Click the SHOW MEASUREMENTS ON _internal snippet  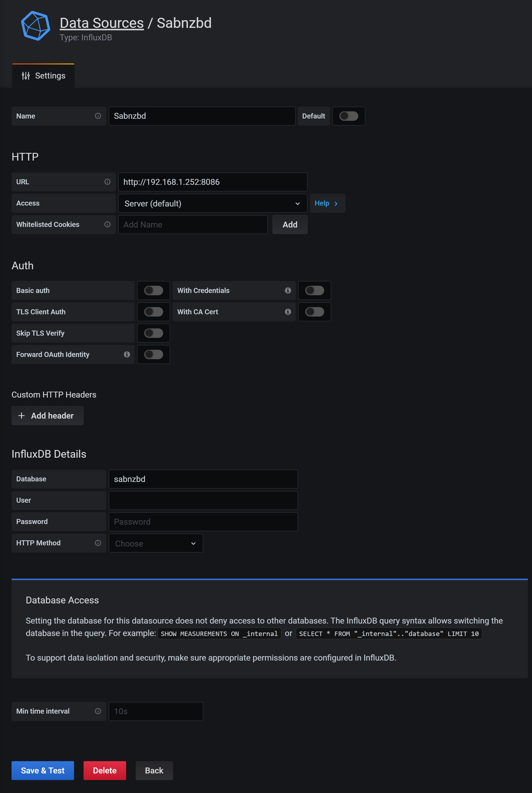coord(219,634)
